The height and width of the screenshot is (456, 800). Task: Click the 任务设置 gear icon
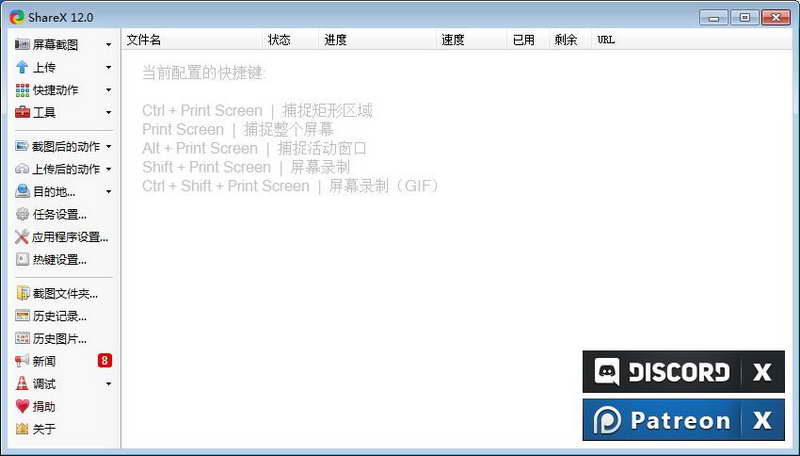tap(22, 214)
